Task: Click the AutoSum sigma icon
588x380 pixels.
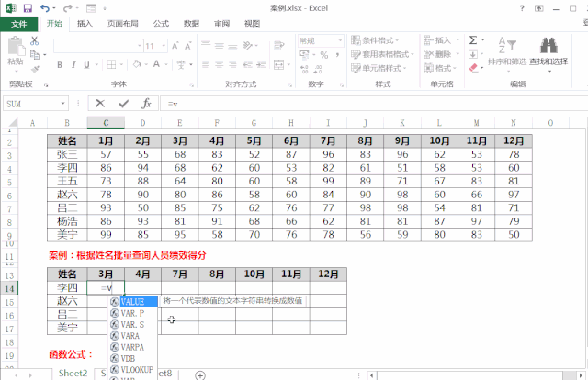Action: click(x=473, y=39)
